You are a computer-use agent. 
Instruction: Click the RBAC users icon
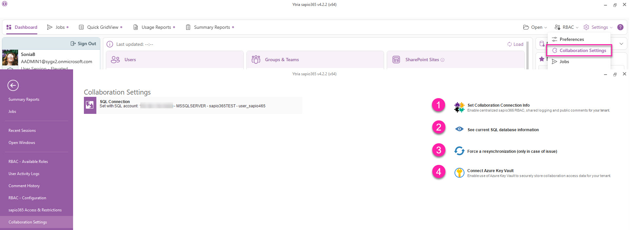click(x=557, y=27)
